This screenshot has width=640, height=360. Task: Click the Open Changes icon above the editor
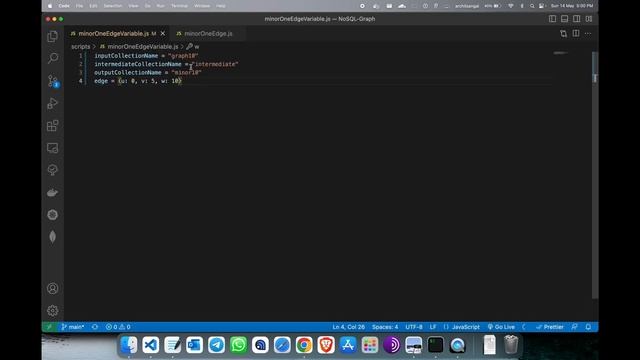pos(564,33)
